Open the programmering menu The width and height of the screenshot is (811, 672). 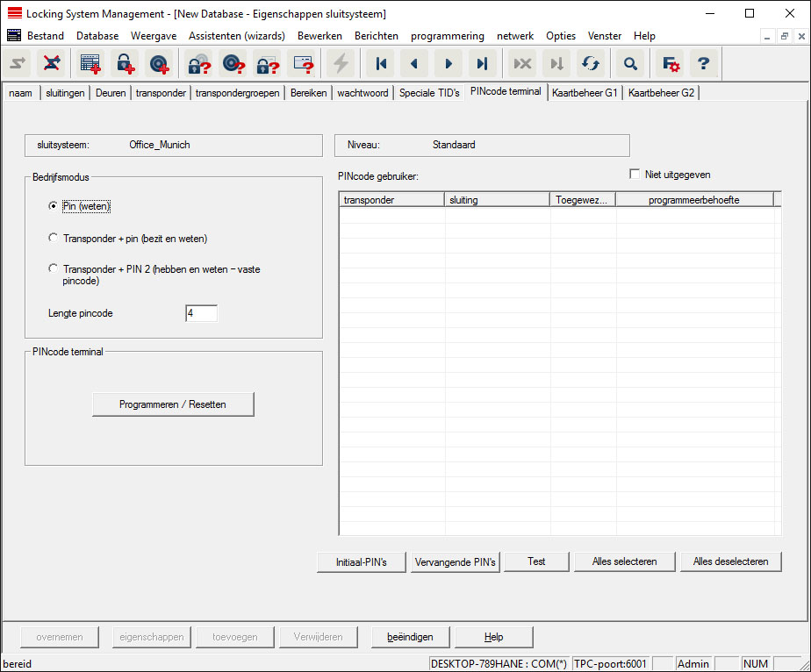(x=447, y=36)
